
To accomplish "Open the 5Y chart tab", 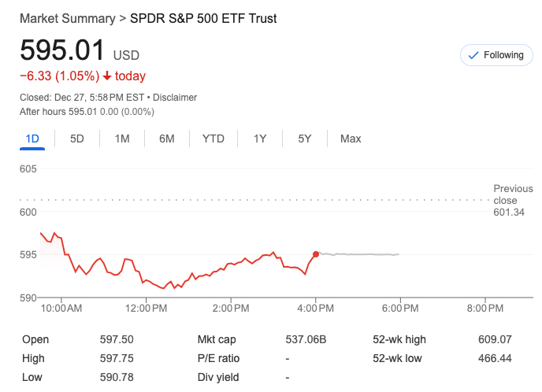I will point(305,139).
